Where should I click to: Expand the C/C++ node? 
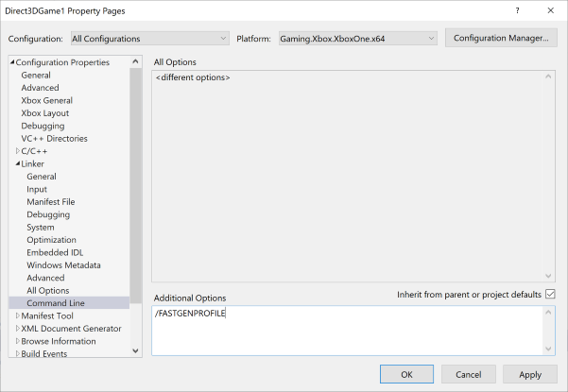[18, 151]
